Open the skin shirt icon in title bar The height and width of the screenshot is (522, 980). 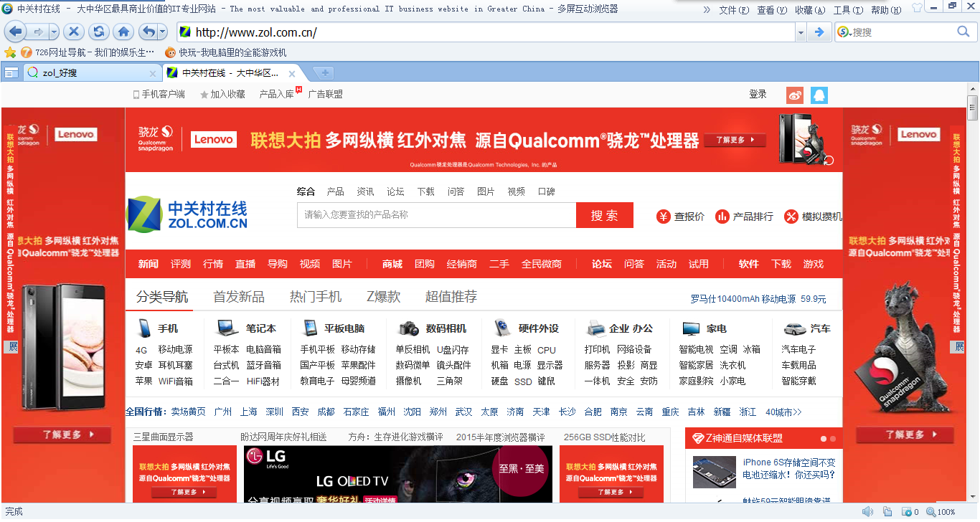(917, 9)
